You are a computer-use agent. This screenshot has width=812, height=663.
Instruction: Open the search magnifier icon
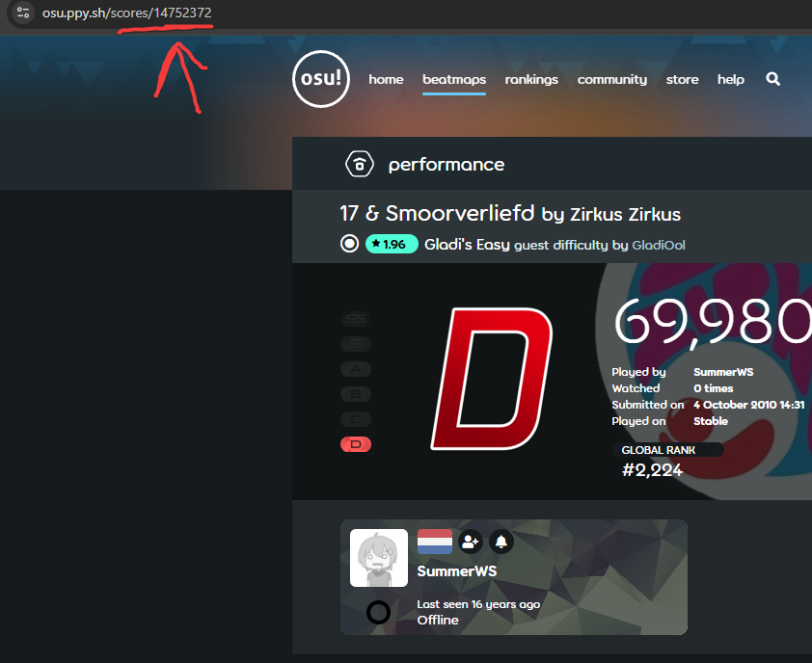(x=772, y=79)
